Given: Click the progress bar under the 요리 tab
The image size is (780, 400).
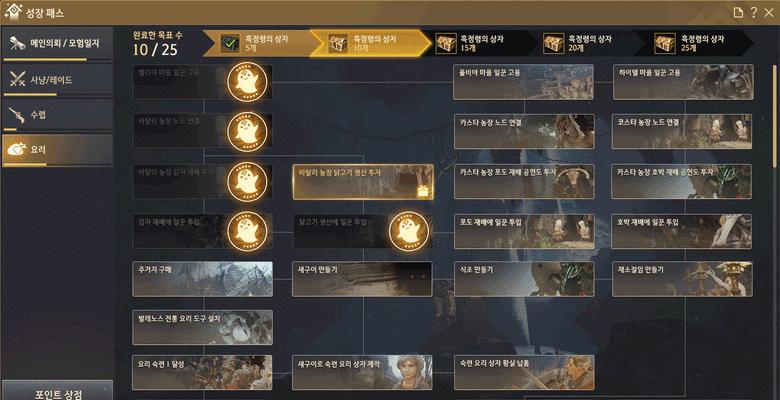Looking at the screenshot, I should tap(25, 165).
